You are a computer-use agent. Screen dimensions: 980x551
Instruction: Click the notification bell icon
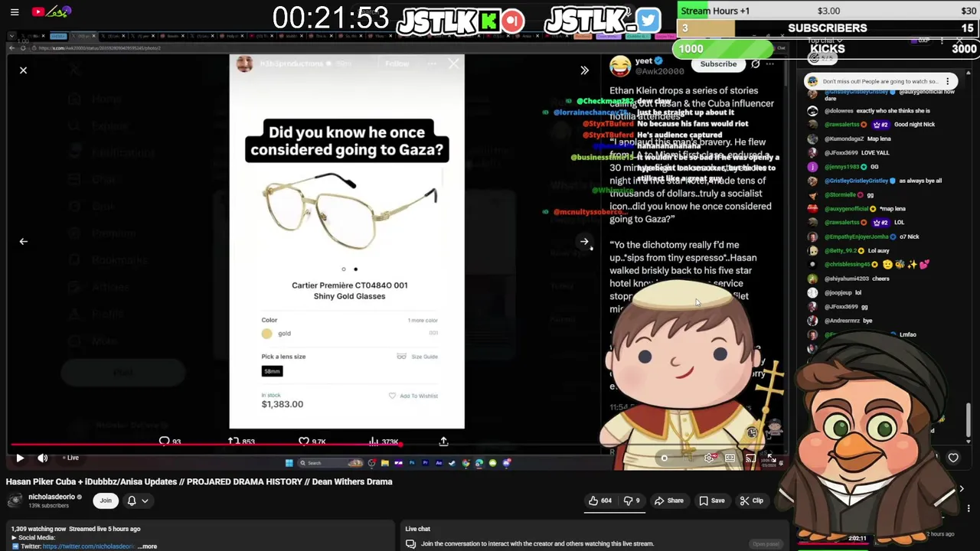coord(131,500)
